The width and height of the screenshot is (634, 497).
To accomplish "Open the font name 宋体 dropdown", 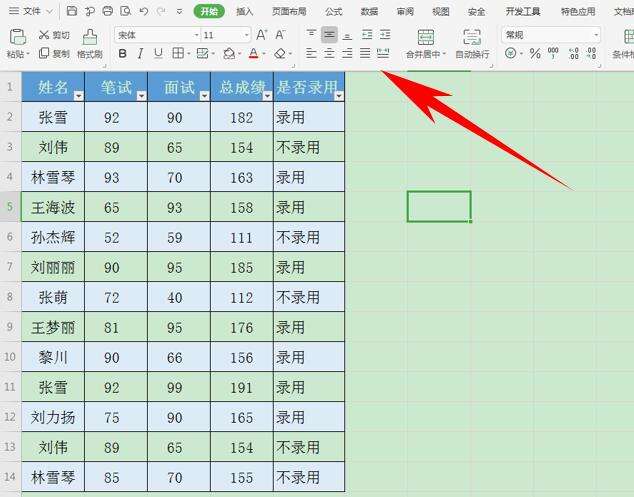I will coord(197,35).
